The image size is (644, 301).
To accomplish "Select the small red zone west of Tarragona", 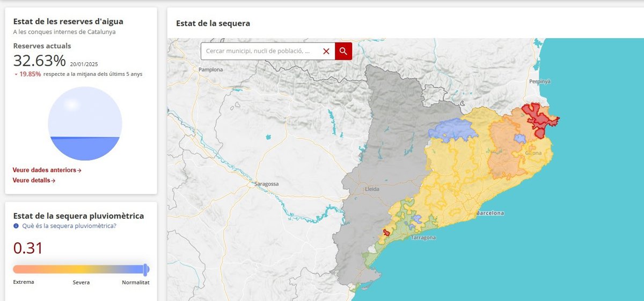I will point(386,233).
